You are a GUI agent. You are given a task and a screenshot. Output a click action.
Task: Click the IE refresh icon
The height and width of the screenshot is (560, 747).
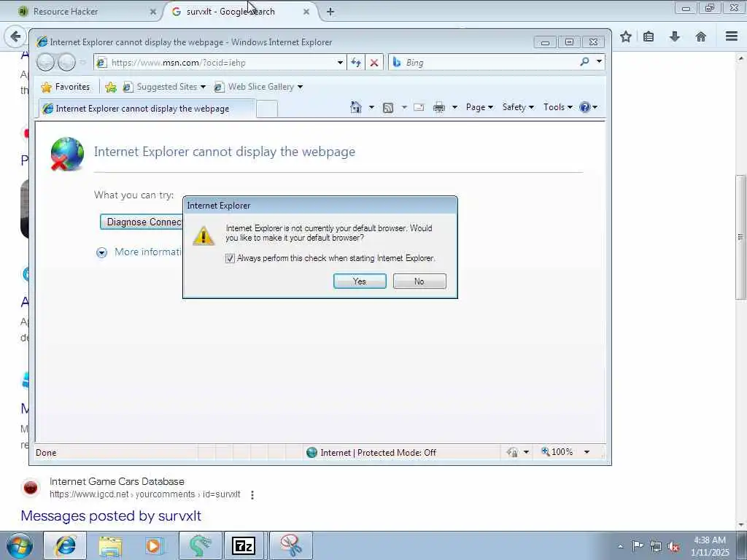[356, 63]
